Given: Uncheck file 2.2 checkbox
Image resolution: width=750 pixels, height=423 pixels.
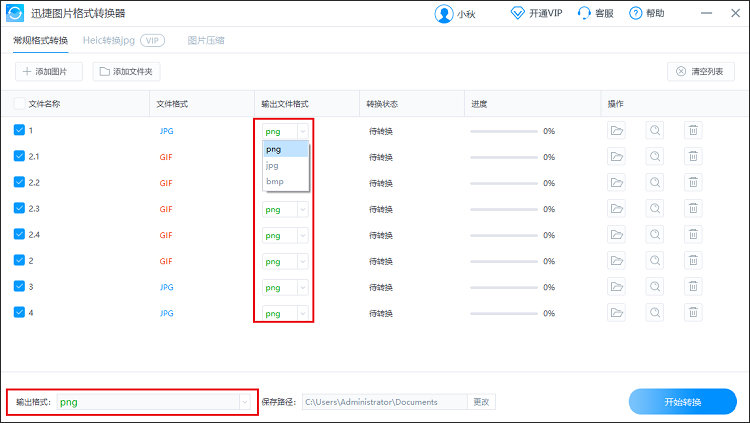Looking at the screenshot, I should coord(19,182).
